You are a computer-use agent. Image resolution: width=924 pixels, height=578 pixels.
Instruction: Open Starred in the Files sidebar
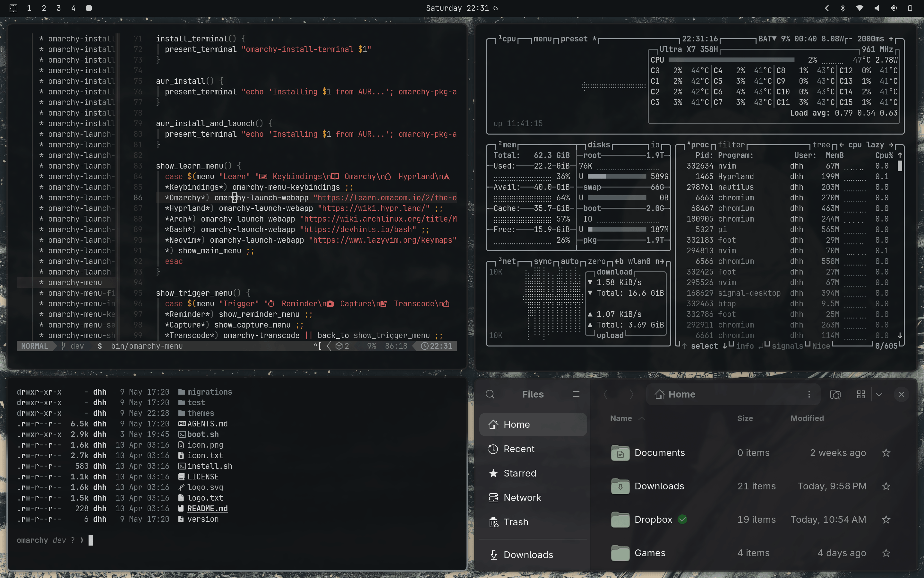533,473
